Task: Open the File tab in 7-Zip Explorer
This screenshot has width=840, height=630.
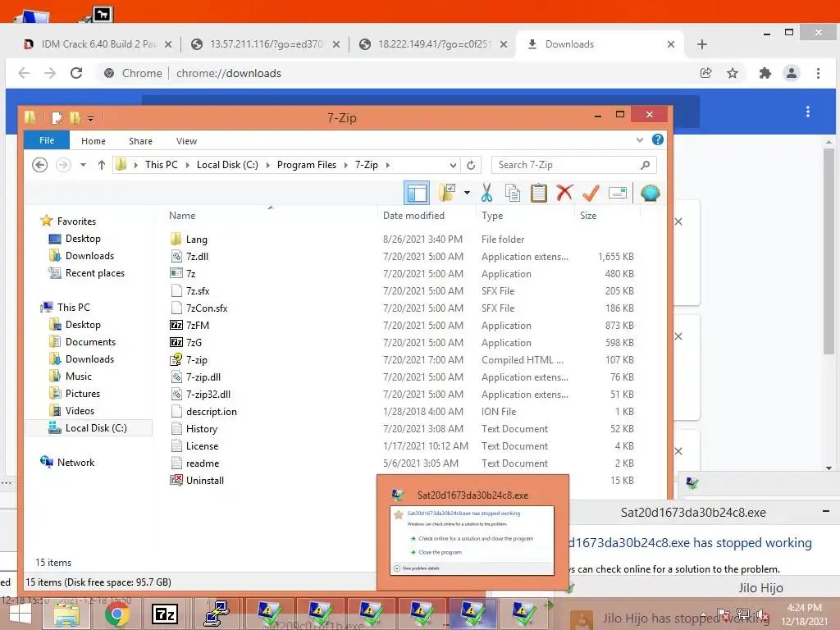Action: point(47,140)
